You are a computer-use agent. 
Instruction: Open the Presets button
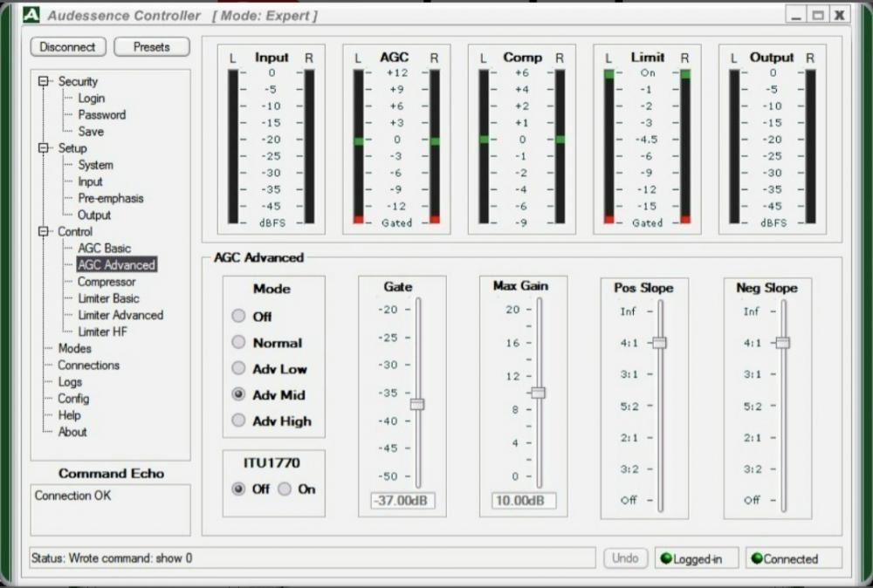click(151, 47)
